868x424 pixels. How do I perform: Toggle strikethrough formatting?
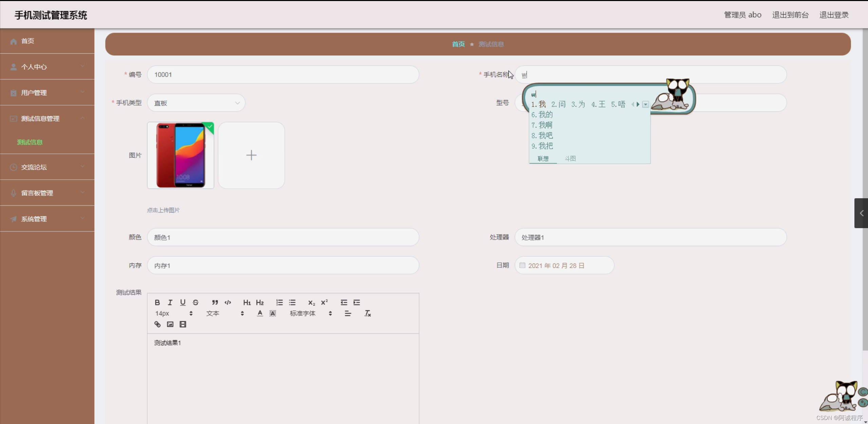pos(196,302)
